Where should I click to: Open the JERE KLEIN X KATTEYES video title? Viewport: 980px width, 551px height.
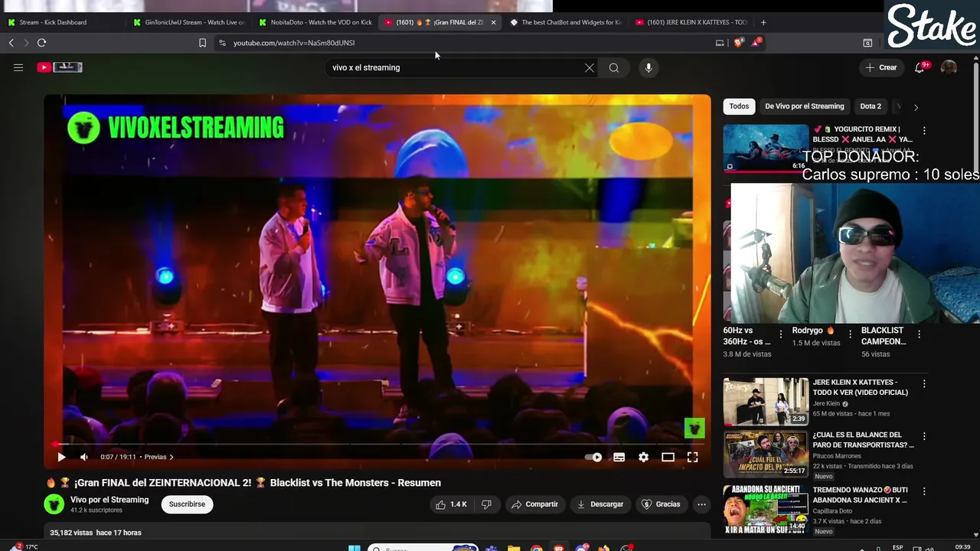[x=861, y=387]
